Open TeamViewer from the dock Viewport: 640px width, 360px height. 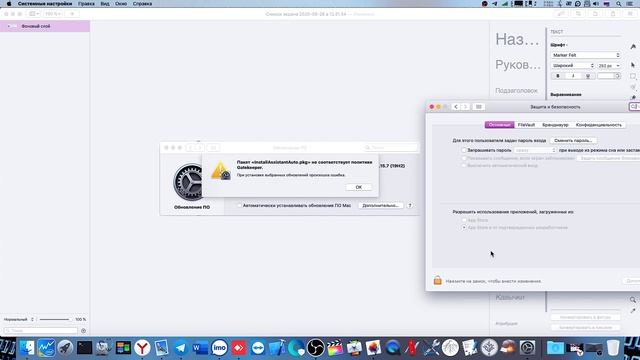[x=258, y=348]
